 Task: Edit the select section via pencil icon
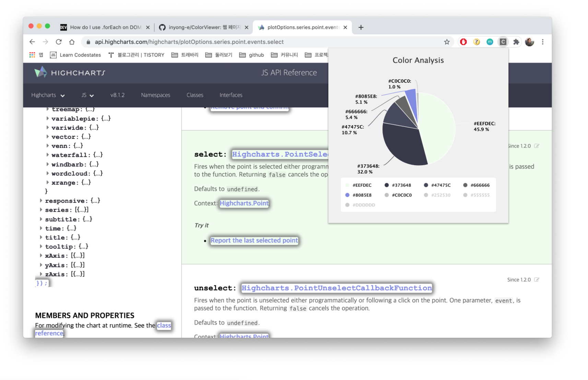(537, 146)
